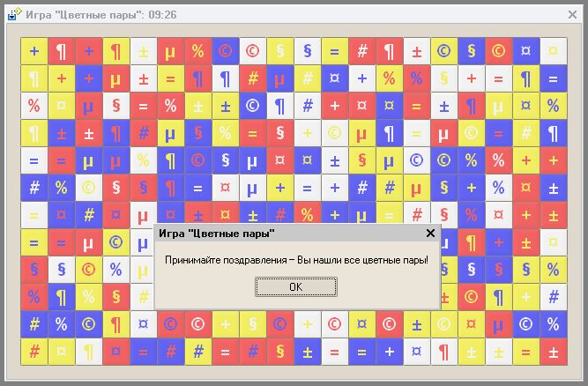Click the red tile with yellow µ in top row
This screenshot has width=588, height=386.
pyautogui.click(x=171, y=51)
